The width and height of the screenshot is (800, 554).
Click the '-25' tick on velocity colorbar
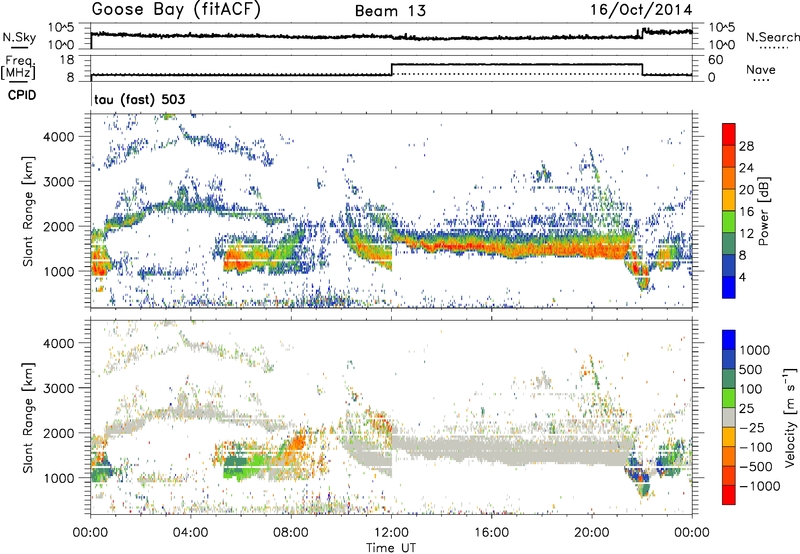click(x=753, y=428)
